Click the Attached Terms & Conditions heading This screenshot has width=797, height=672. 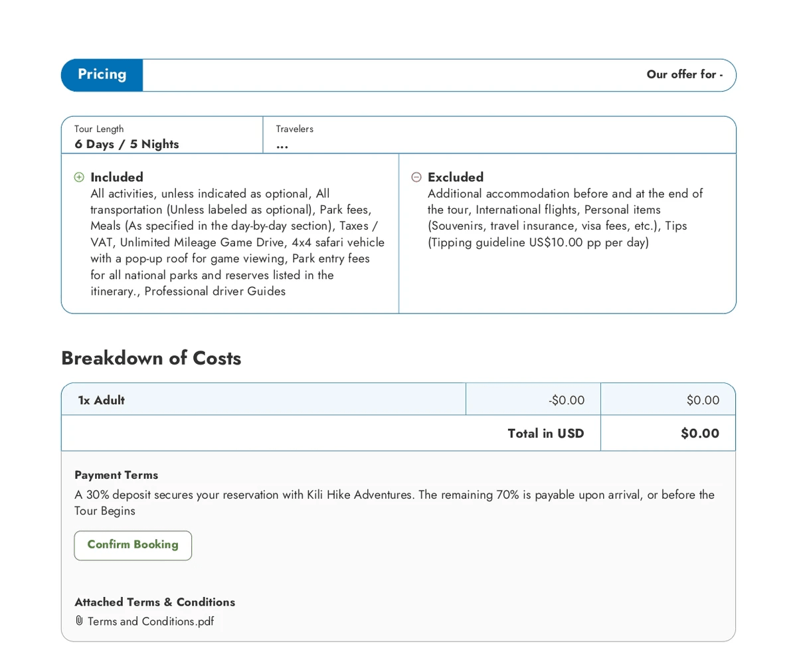pyautogui.click(x=155, y=602)
